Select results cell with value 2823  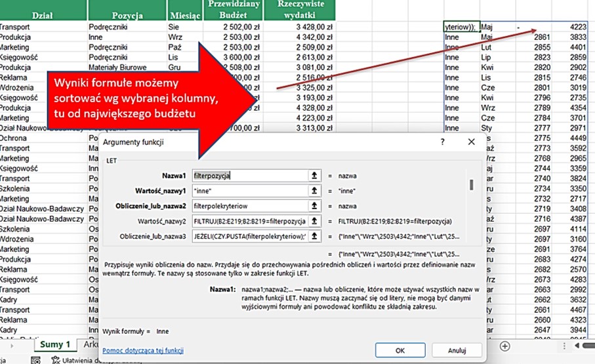coord(534,57)
